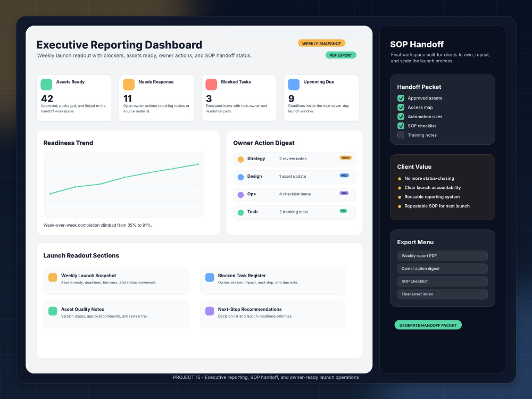Click the green dot beside Tech
This screenshot has height=399, width=532.
click(x=240, y=213)
